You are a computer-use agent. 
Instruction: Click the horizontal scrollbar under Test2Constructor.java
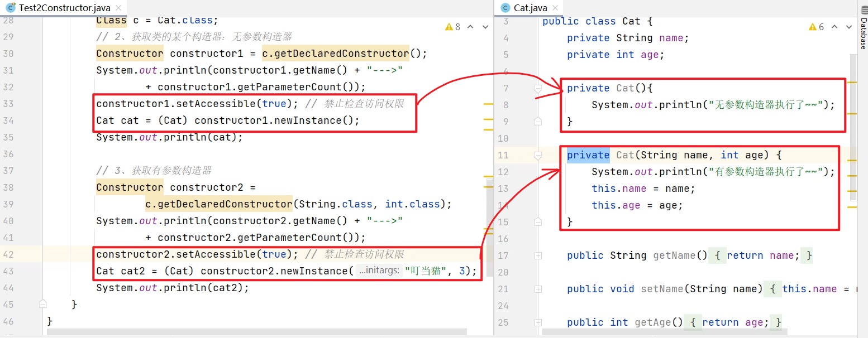click(x=223, y=333)
